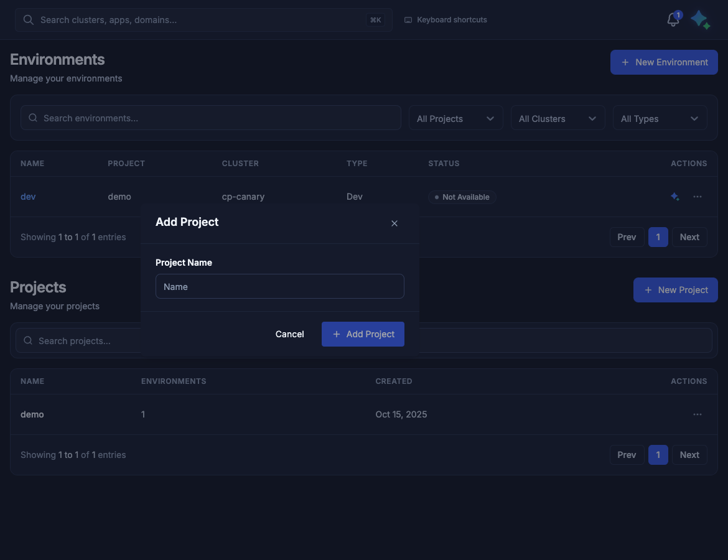This screenshot has width=728, height=560.
Task: Click the demo project row name
Action: (32, 414)
